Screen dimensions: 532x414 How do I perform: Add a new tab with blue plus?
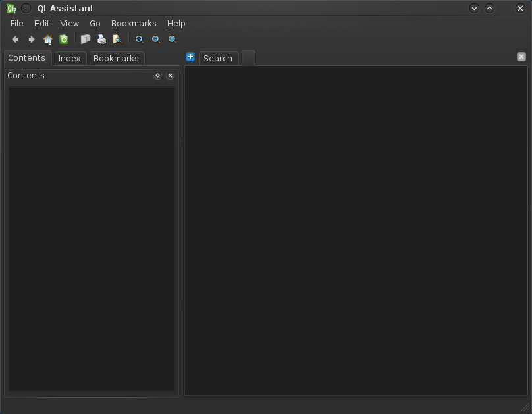tap(190, 57)
